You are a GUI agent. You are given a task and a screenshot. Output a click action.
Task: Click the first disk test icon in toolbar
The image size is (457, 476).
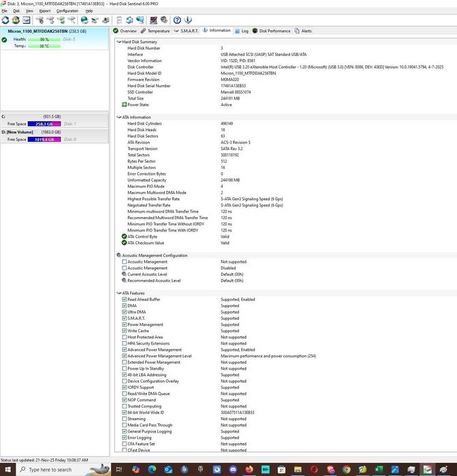point(40,20)
